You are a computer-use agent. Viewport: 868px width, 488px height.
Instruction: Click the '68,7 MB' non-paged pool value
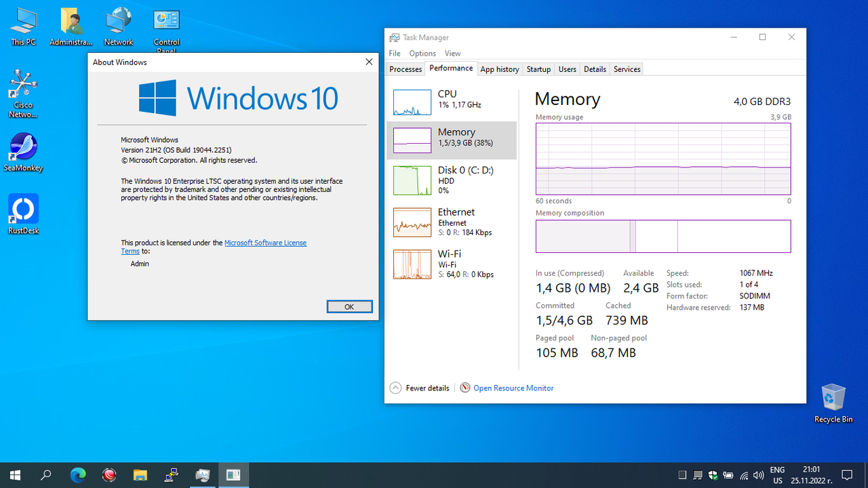pyautogui.click(x=613, y=352)
